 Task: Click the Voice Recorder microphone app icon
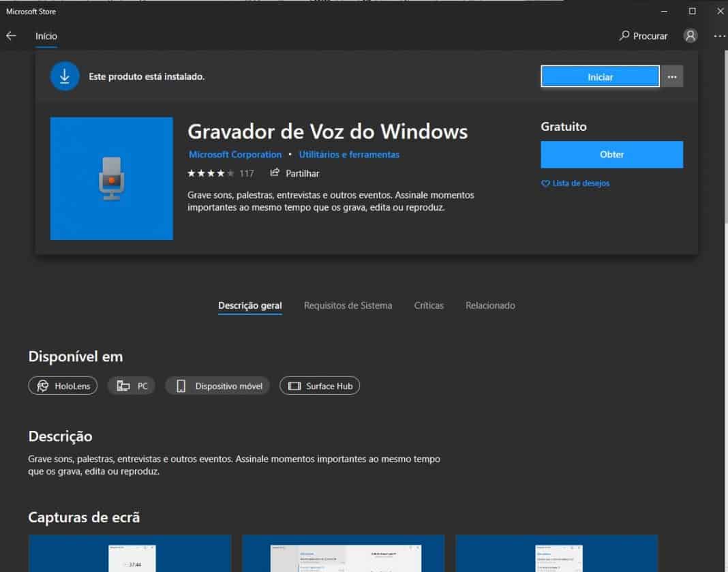tap(111, 179)
